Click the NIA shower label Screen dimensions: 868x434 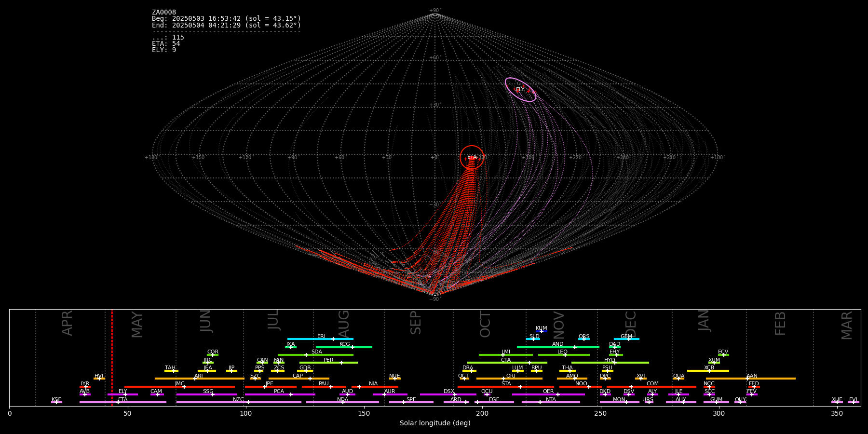click(x=373, y=384)
